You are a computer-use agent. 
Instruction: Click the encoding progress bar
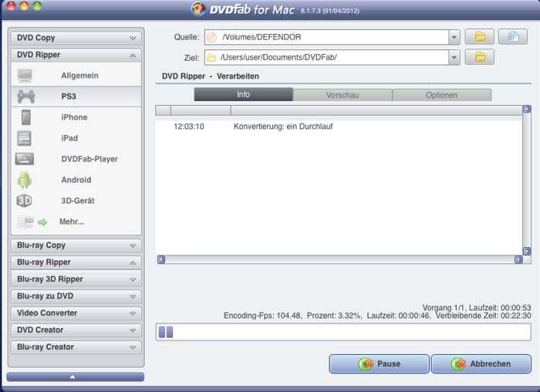pos(343,332)
